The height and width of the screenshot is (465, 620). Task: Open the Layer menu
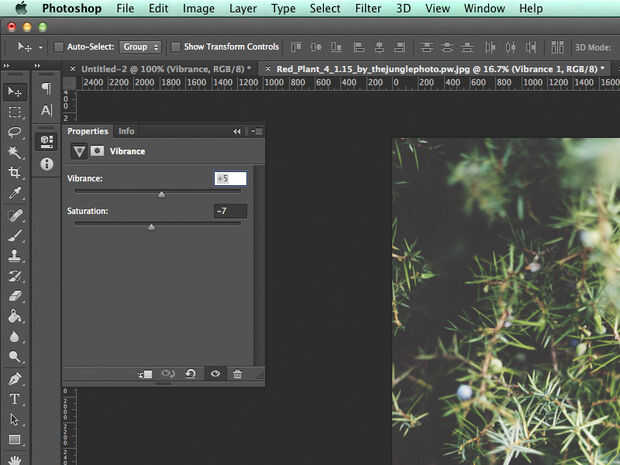point(243,8)
